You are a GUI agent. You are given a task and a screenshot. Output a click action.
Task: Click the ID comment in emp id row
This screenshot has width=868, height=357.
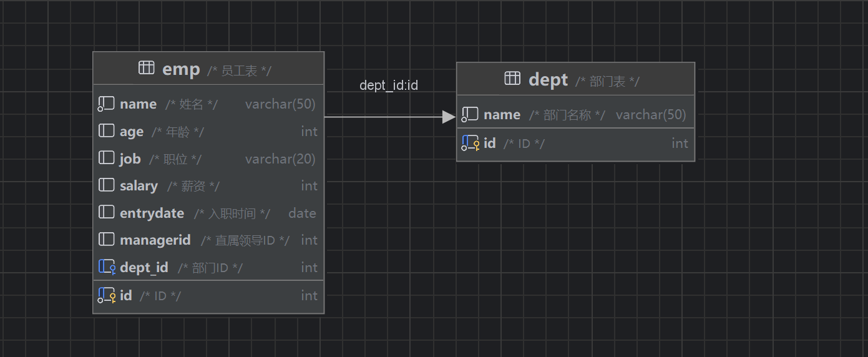(x=160, y=296)
